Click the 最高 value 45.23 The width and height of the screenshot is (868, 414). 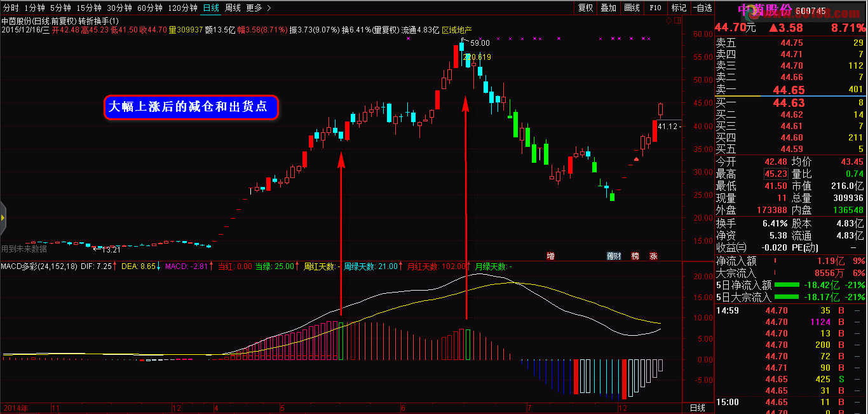coord(776,174)
